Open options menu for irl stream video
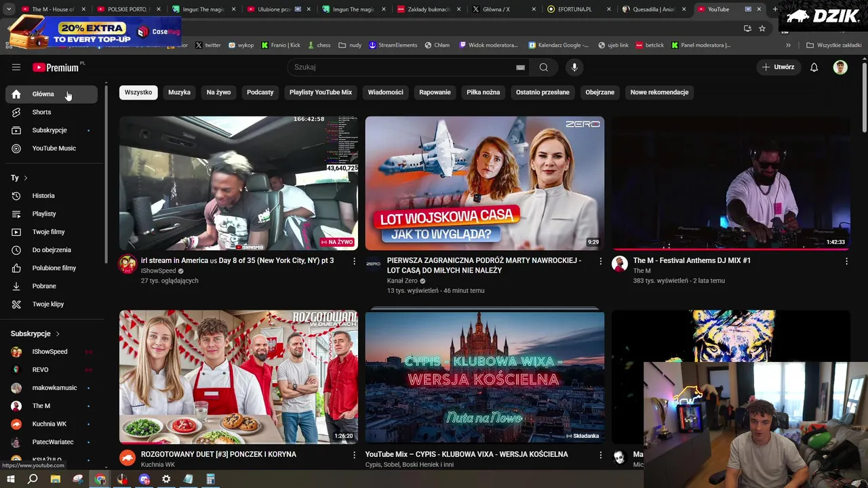868x488 pixels. click(354, 261)
